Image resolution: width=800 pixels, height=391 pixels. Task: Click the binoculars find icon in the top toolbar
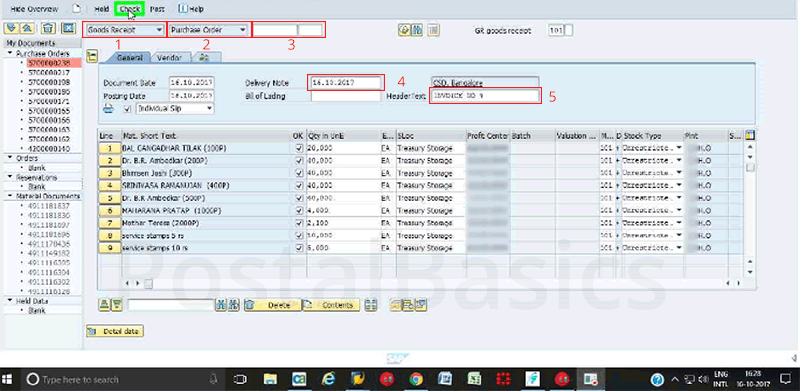click(417, 30)
